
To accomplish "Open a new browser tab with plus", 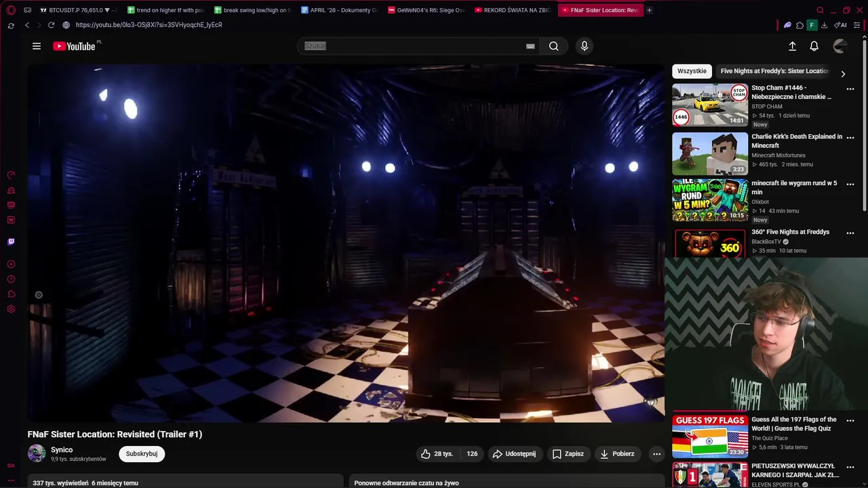I will 649,10.
